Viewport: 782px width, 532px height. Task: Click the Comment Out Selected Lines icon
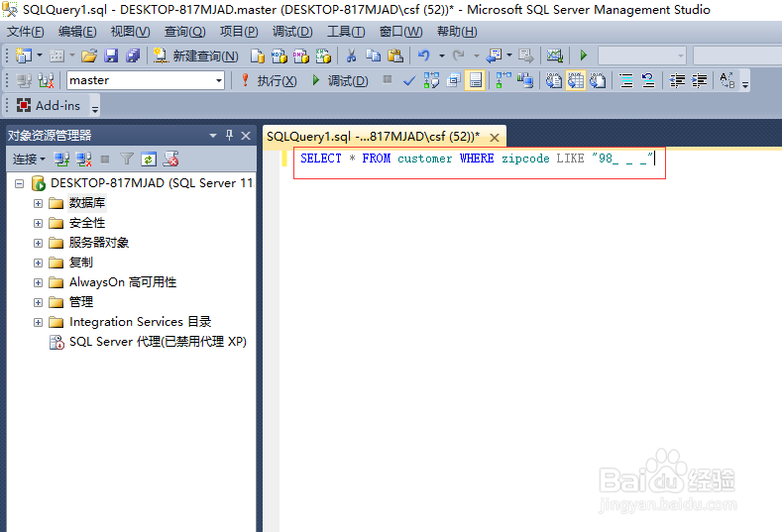tap(626, 80)
